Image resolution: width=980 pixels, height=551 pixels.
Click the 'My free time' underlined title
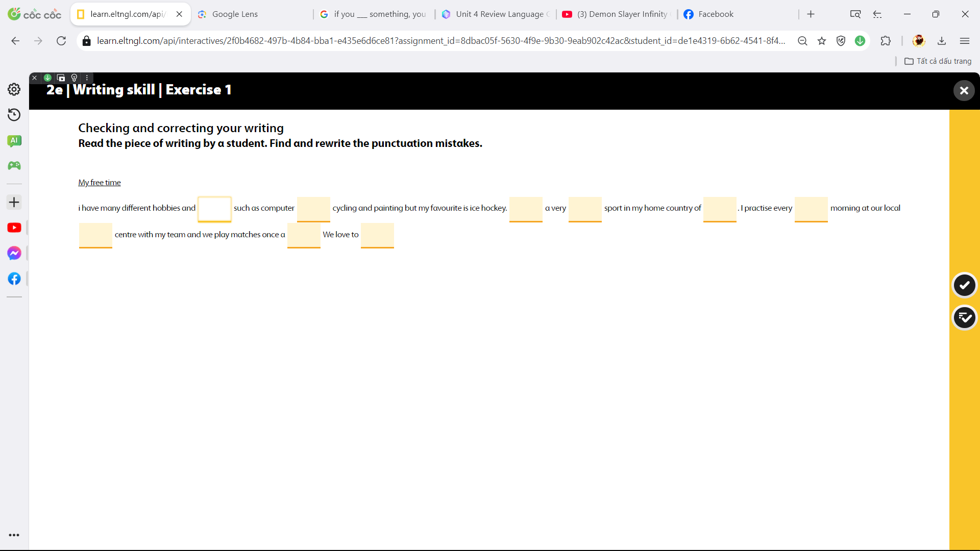[x=100, y=183]
